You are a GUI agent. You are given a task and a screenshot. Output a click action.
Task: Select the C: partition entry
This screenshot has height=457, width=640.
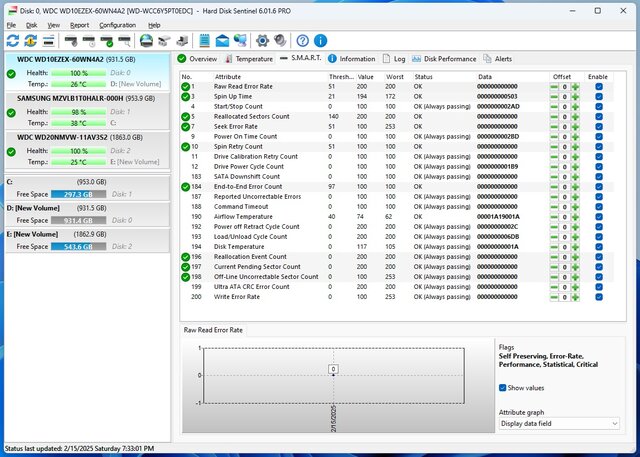87,188
